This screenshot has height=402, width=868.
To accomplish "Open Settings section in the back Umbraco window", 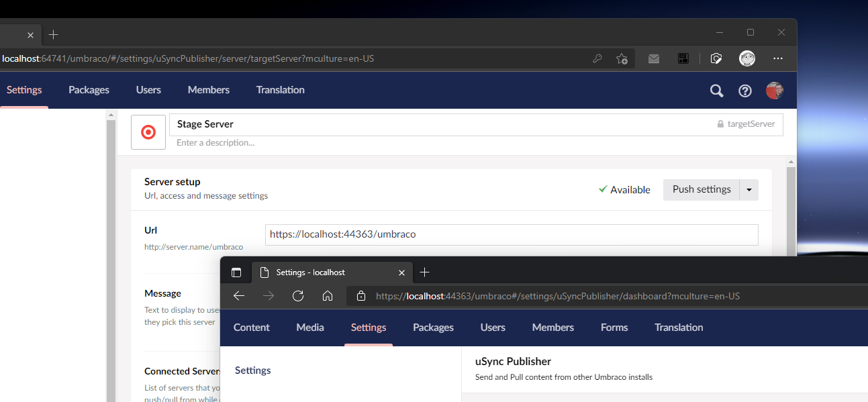I will (24, 90).
